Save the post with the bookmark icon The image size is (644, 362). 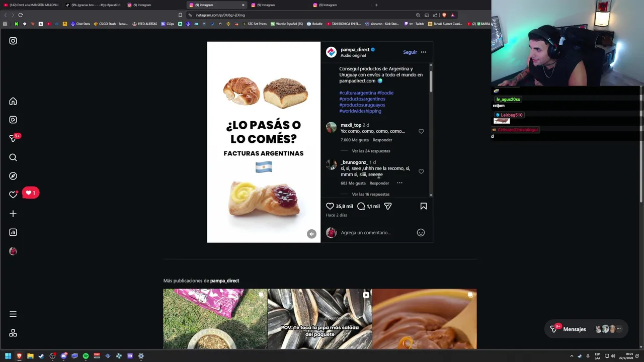pyautogui.click(x=424, y=206)
